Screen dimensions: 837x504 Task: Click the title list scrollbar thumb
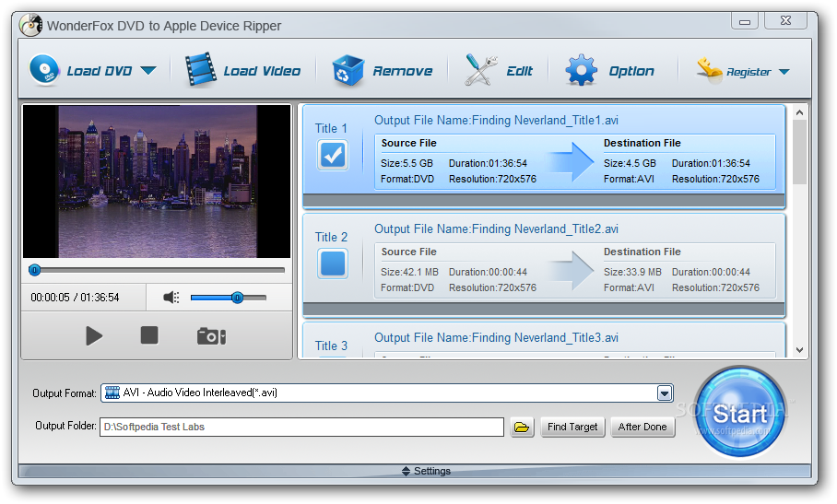click(799, 152)
